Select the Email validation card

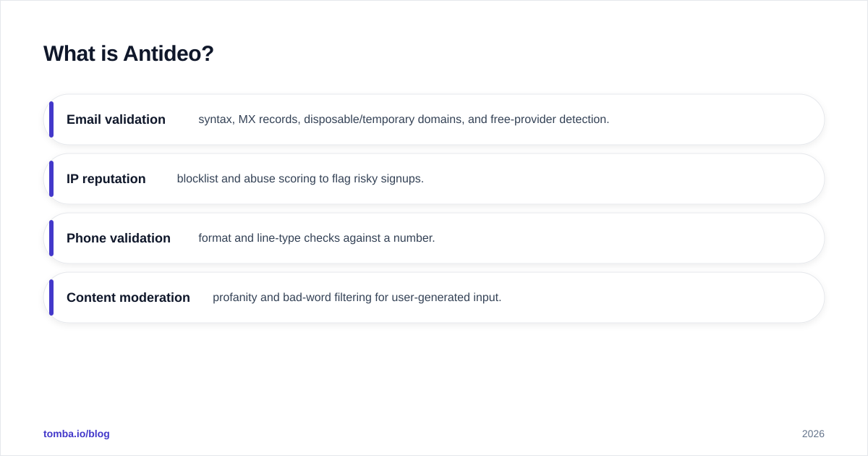pos(434,119)
